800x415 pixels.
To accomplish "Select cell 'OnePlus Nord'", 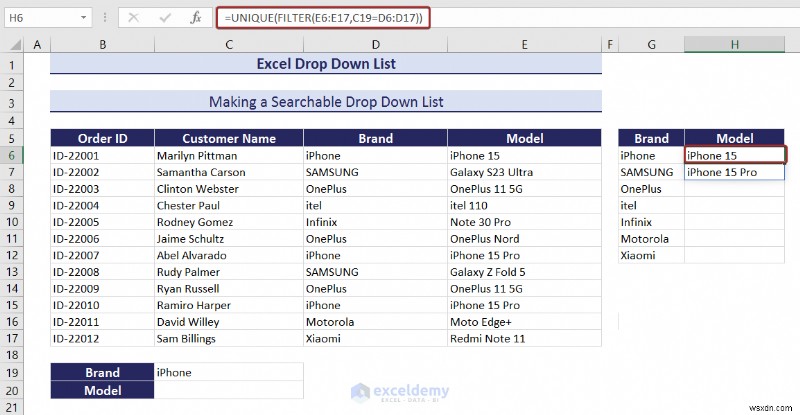I will click(524, 238).
